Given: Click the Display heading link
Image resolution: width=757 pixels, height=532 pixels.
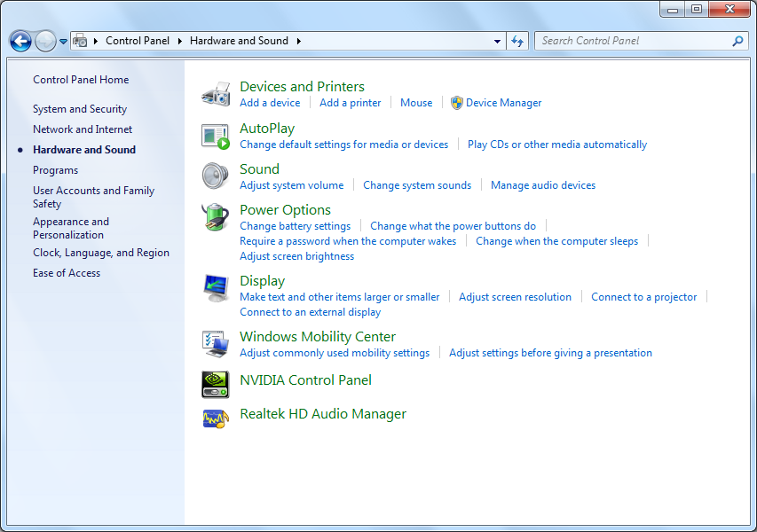Looking at the screenshot, I should click(x=263, y=281).
